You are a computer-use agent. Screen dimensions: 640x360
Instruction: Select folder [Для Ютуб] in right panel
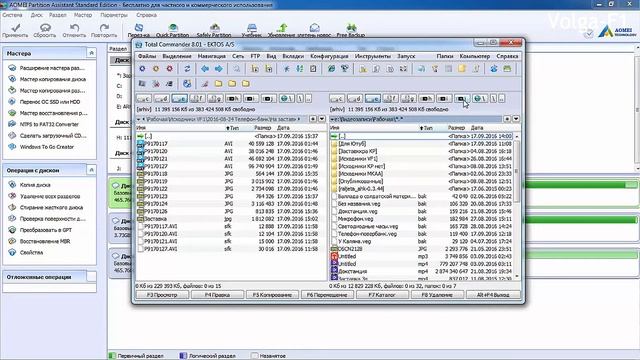click(x=422, y=144)
